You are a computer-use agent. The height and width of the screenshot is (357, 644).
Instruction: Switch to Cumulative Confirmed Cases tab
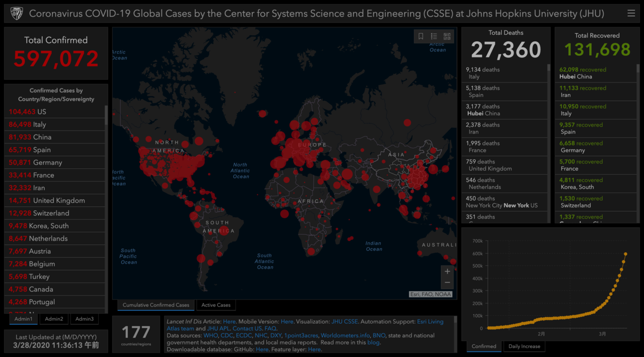point(156,305)
